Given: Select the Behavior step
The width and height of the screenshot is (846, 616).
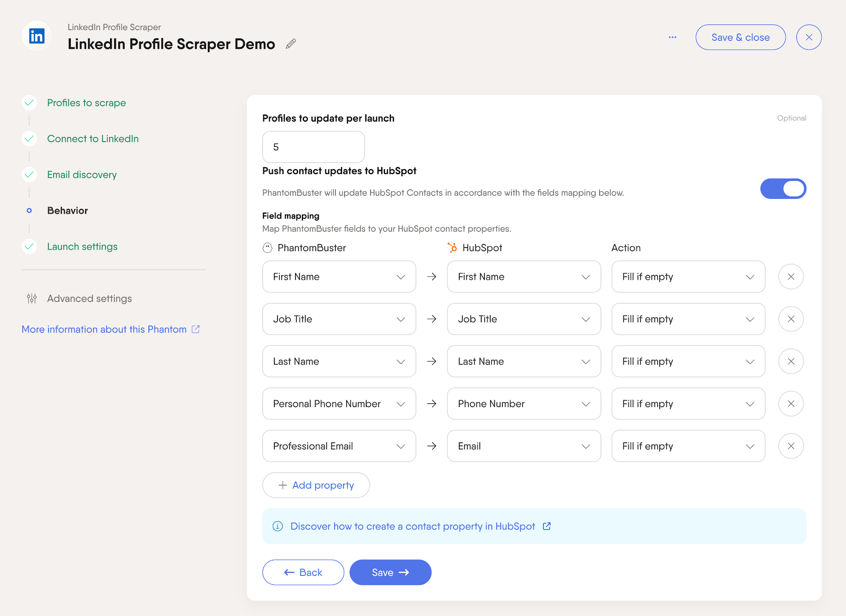Looking at the screenshot, I should (x=68, y=210).
